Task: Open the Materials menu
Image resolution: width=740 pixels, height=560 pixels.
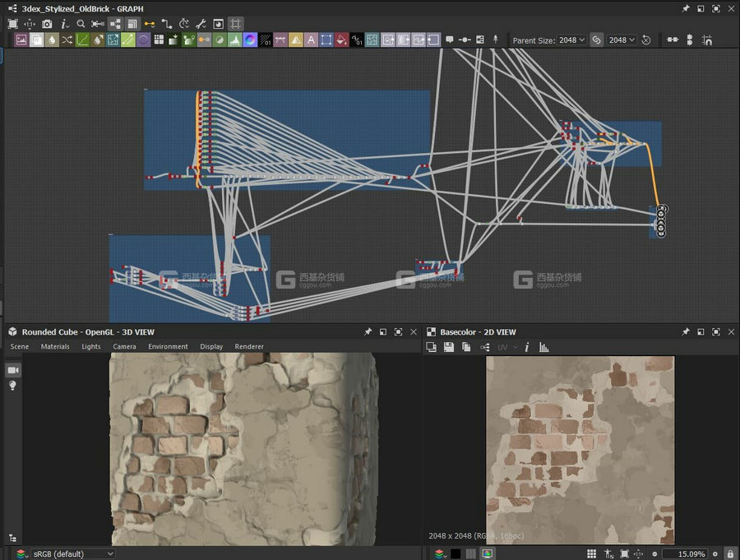Action: pos(55,346)
